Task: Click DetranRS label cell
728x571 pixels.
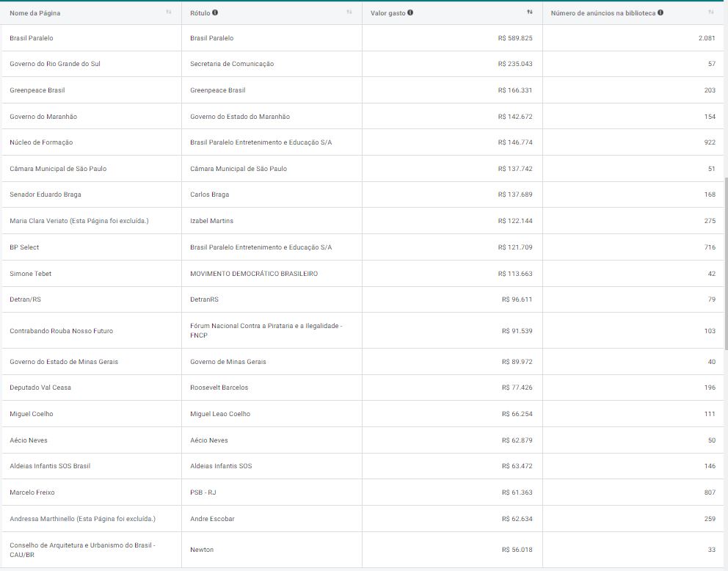Action: coord(204,299)
